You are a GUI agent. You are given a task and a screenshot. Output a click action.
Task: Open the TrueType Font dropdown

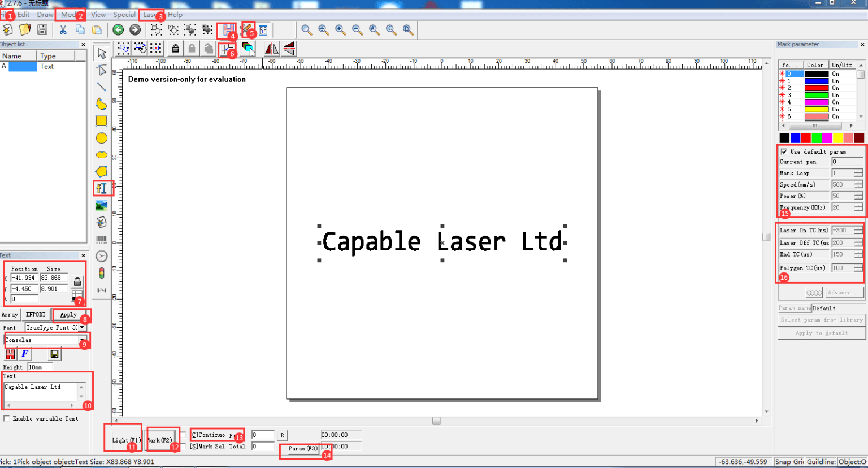81,327
